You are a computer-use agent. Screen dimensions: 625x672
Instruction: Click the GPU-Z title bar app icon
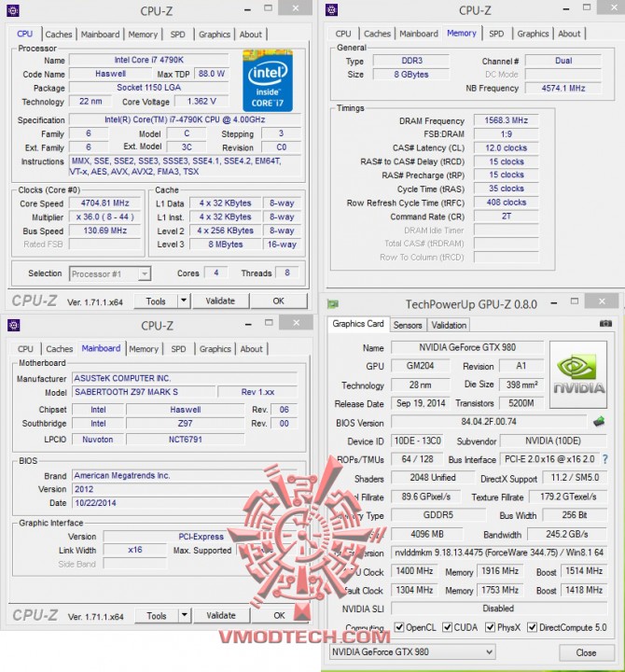point(333,304)
